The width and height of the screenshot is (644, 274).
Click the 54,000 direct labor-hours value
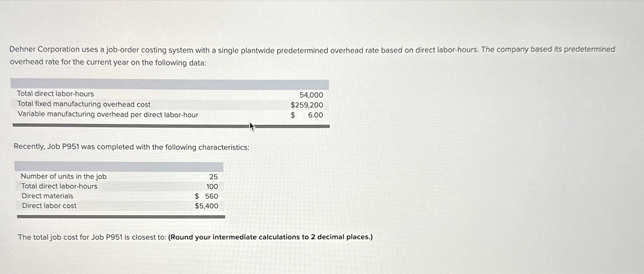pos(311,95)
